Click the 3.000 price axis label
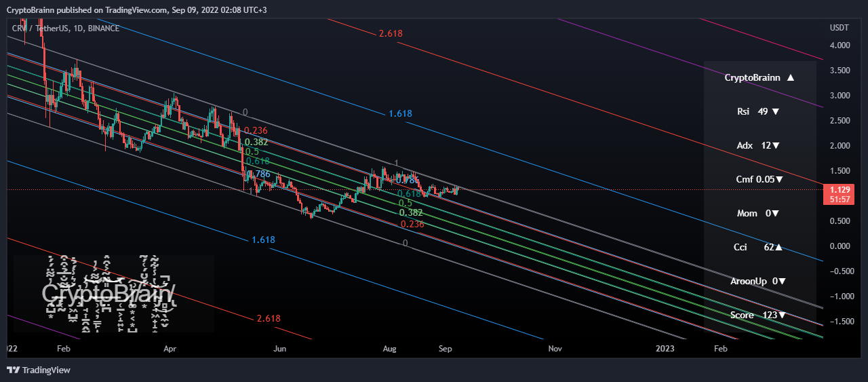The width and height of the screenshot is (868, 382). point(840,96)
